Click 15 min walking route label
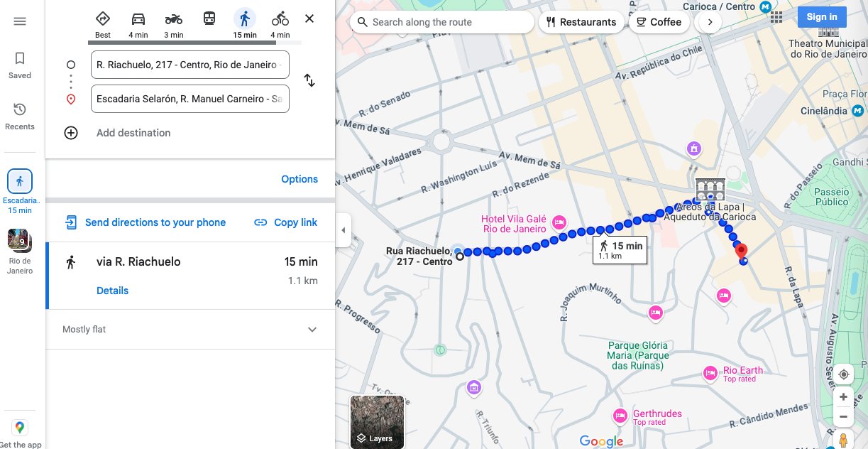This screenshot has height=449, width=868. click(620, 249)
